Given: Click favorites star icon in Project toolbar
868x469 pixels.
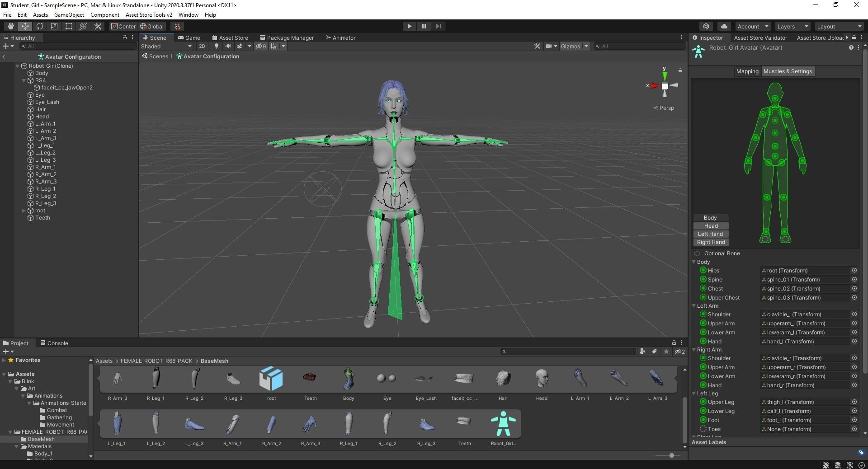Looking at the screenshot, I should (x=666, y=352).
